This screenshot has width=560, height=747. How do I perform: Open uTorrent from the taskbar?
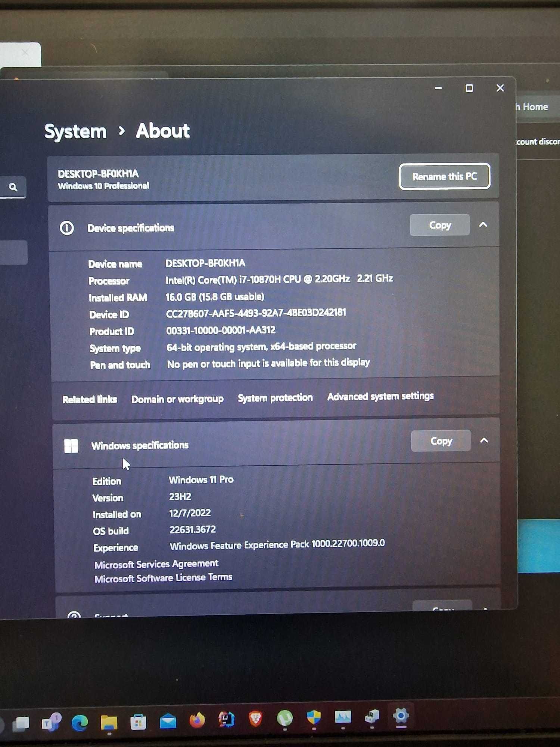(285, 717)
